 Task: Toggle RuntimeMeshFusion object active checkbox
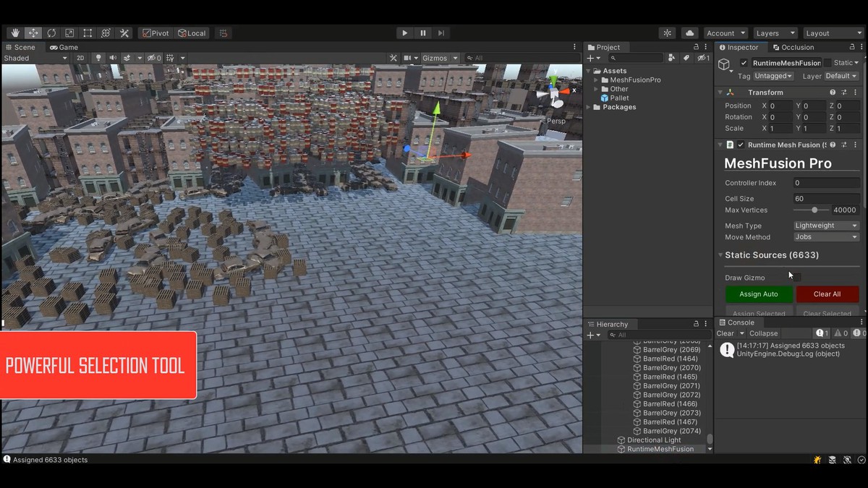[x=744, y=63]
